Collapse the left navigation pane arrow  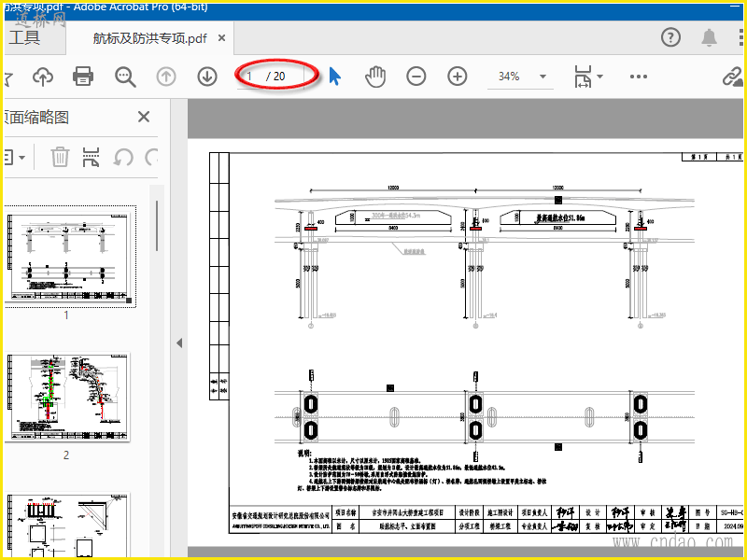[x=179, y=343]
